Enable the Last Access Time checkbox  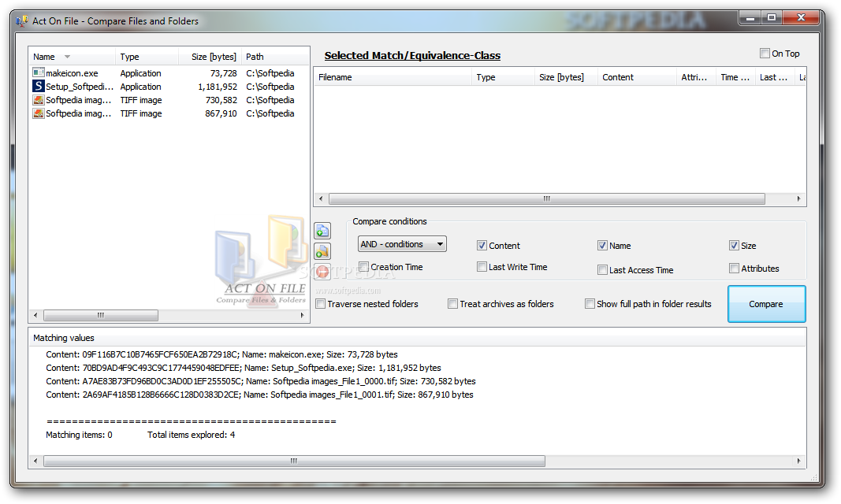pyautogui.click(x=602, y=270)
